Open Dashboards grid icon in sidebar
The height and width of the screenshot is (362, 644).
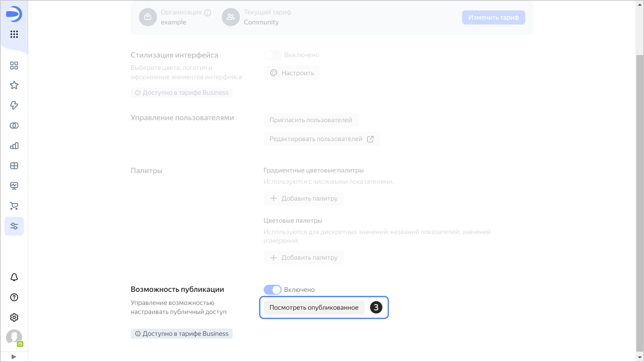click(14, 166)
